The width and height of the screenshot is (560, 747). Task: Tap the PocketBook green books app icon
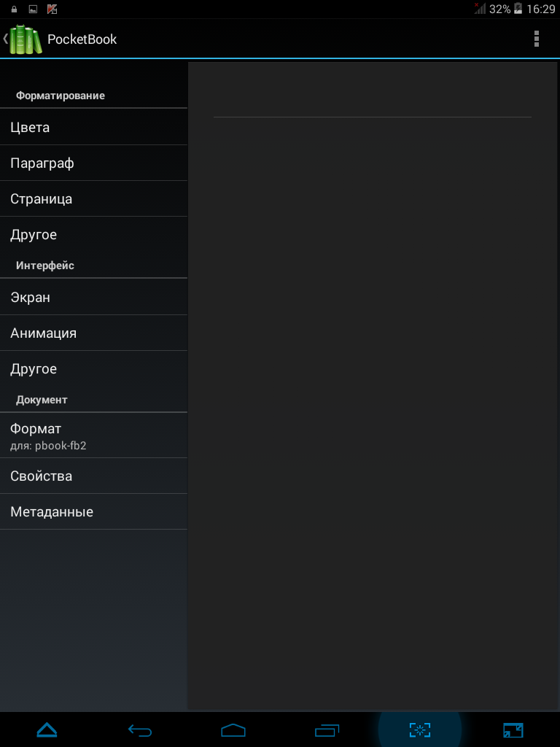[x=26, y=39]
